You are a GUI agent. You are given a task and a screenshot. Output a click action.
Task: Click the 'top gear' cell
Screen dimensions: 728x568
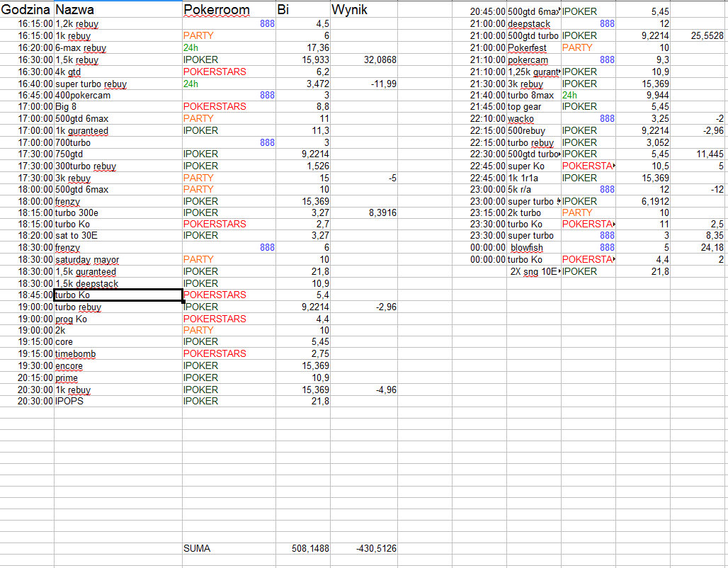point(533,107)
